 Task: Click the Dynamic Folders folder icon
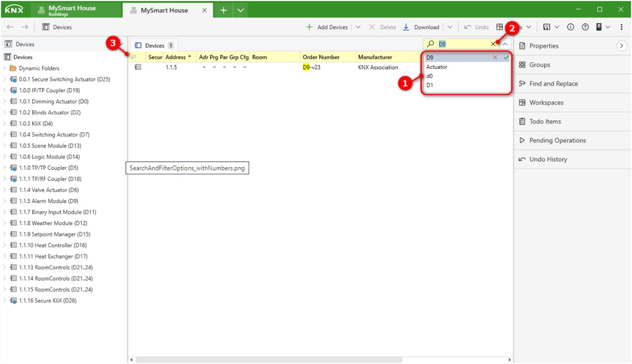pyautogui.click(x=14, y=68)
